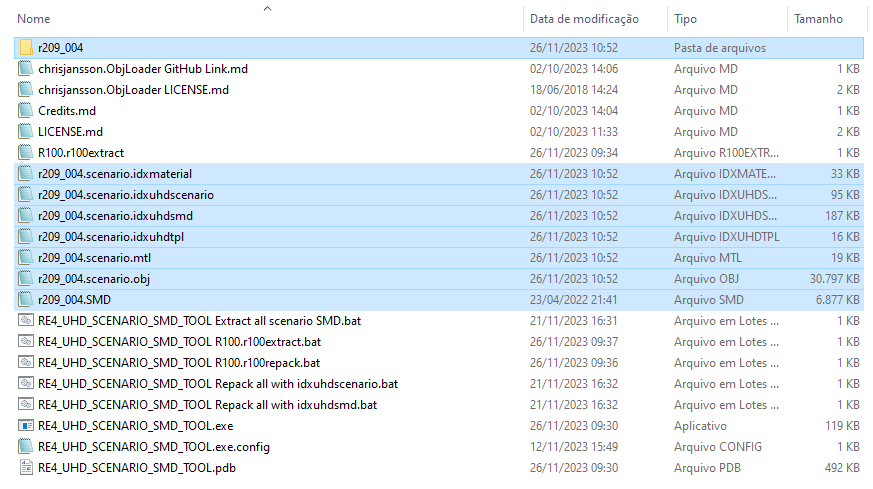The image size is (873, 489).
Task: Click the 18/06/2018 14:24 date cell
Action: point(573,90)
